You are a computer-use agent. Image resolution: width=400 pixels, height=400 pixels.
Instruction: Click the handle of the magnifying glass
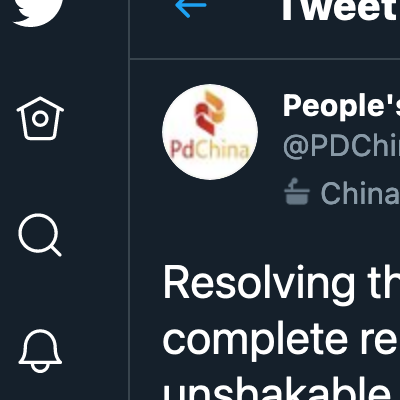pyautogui.click(x=55, y=251)
